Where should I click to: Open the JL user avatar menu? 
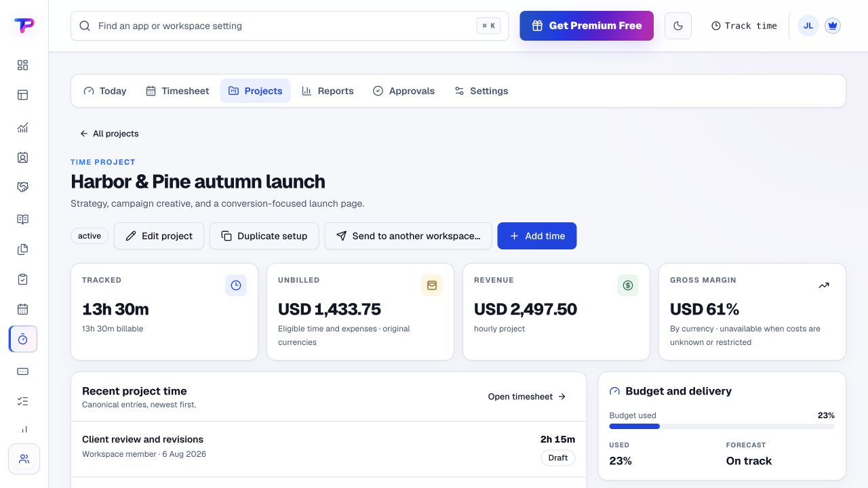(808, 26)
